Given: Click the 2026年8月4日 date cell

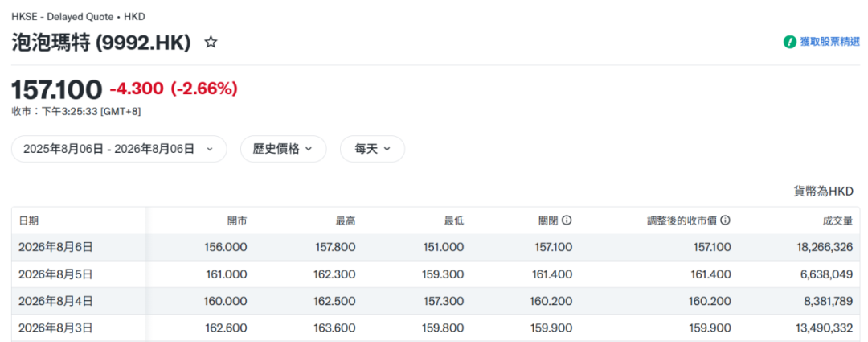Looking at the screenshot, I should [55, 301].
